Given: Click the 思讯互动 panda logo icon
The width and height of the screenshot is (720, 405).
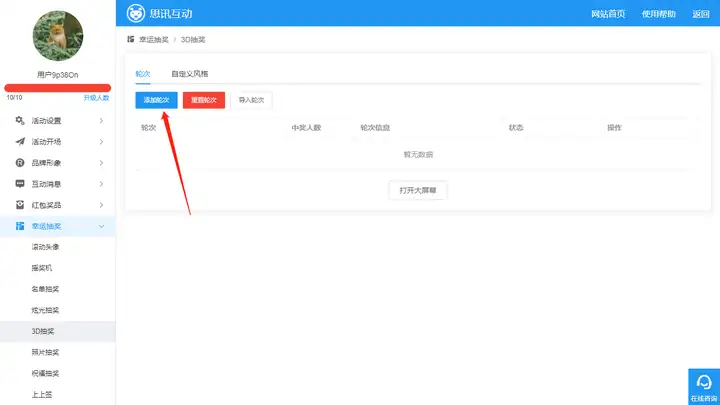Looking at the screenshot, I should point(135,13).
